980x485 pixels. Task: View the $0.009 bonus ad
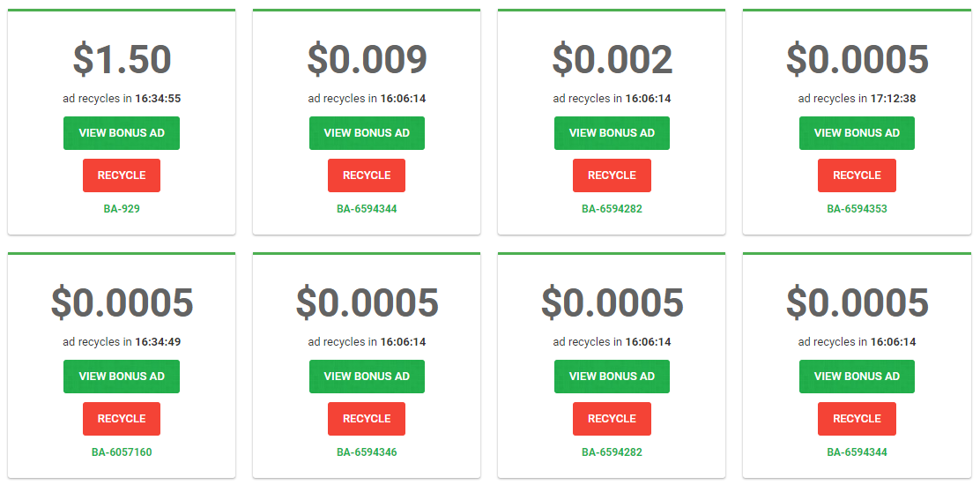(x=367, y=132)
